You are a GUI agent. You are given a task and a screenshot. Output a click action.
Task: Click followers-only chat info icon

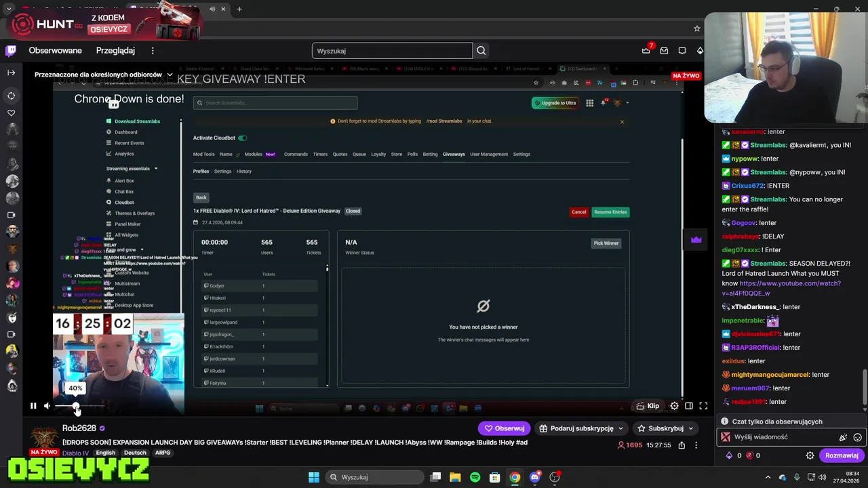pyautogui.click(x=726, y=422)
